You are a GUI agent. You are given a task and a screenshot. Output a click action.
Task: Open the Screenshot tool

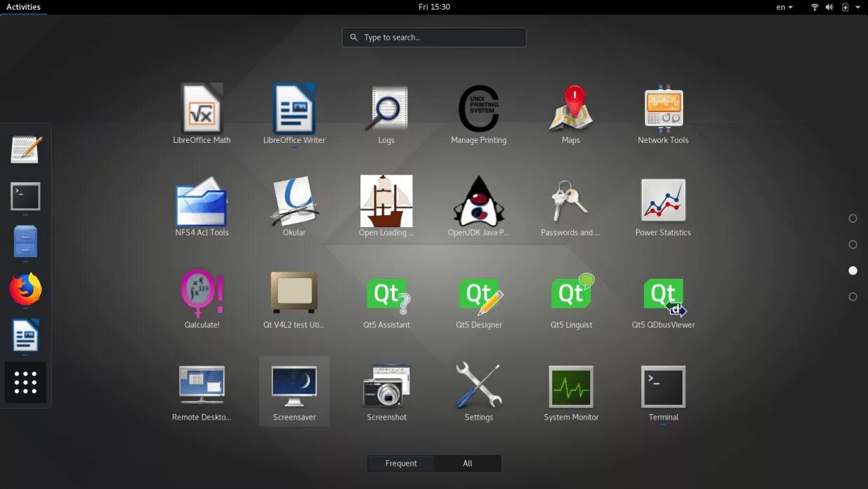click(386, 392)
